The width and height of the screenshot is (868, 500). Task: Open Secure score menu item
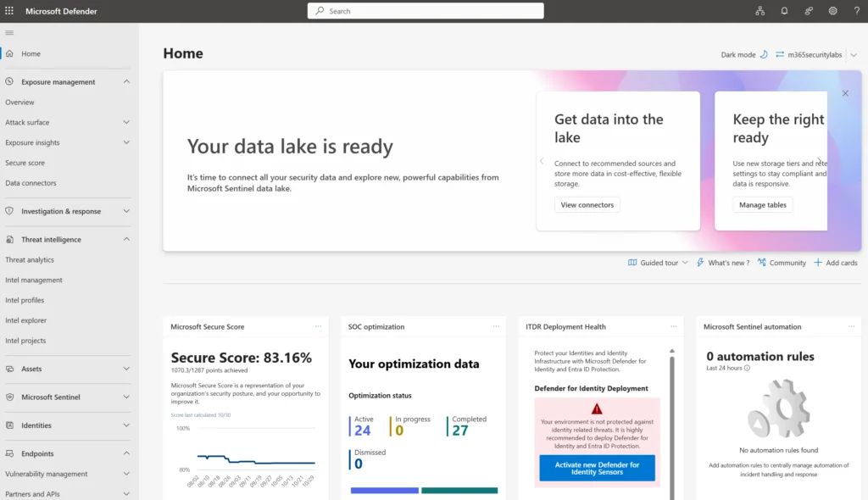click(x=25, y=163)
